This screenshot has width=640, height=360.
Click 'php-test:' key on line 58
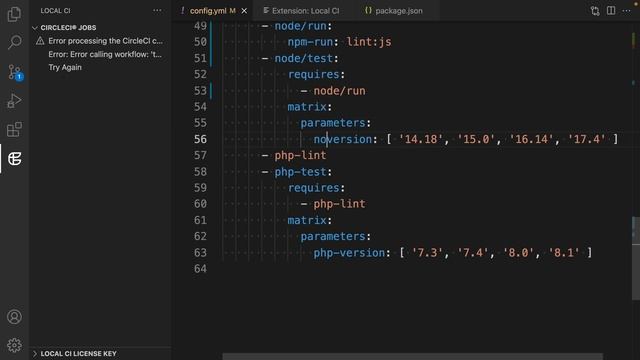click(x=303, y=172)
